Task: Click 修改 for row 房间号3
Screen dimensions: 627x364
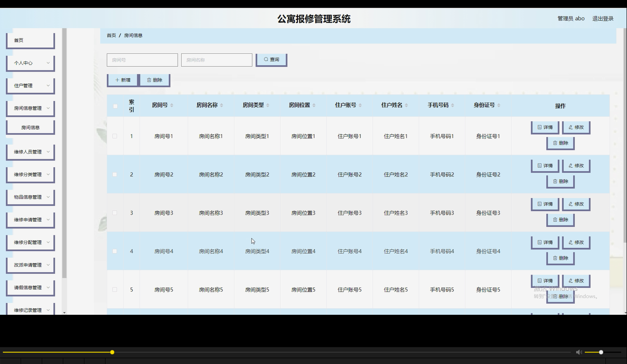Action: coord(576,204)
